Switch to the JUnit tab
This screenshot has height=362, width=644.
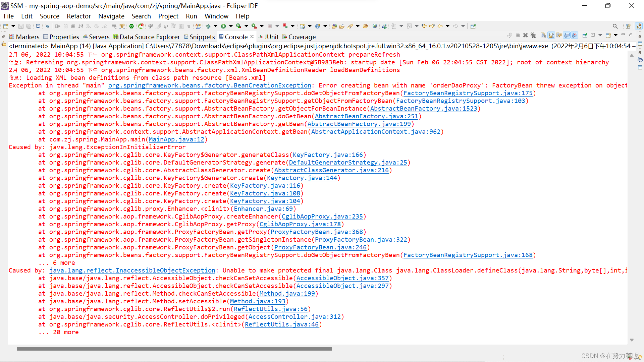pos(269,37)
